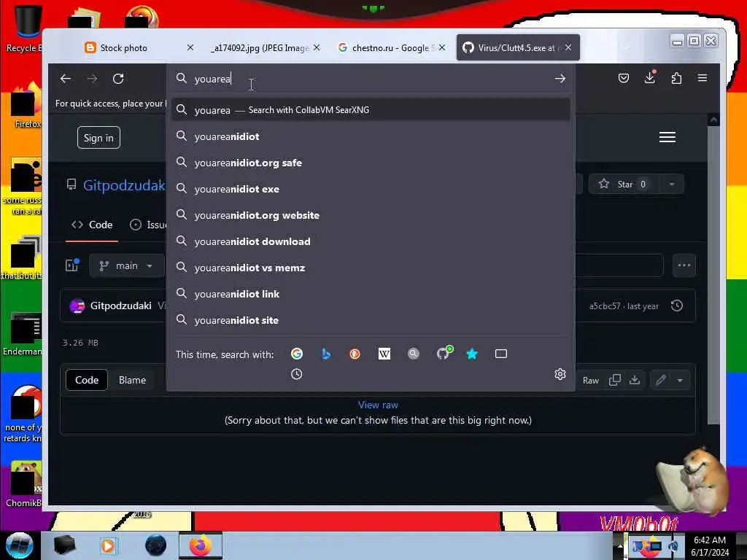Open the Gitpodzudaki repository link
Screen dimensions: 747x560
[124, 185]
